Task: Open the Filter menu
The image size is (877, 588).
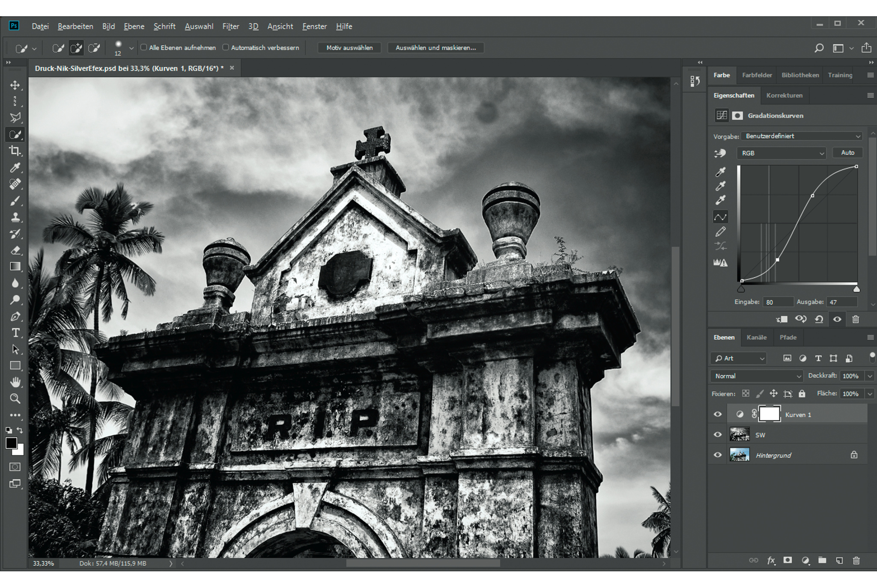Action: 230,27
